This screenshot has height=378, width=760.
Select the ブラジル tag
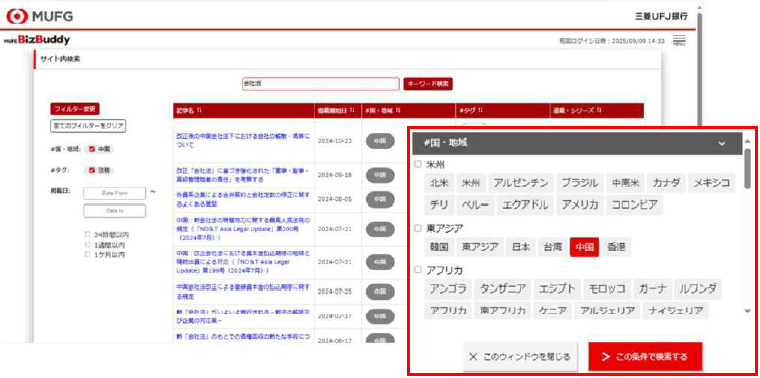click(580, 183)
